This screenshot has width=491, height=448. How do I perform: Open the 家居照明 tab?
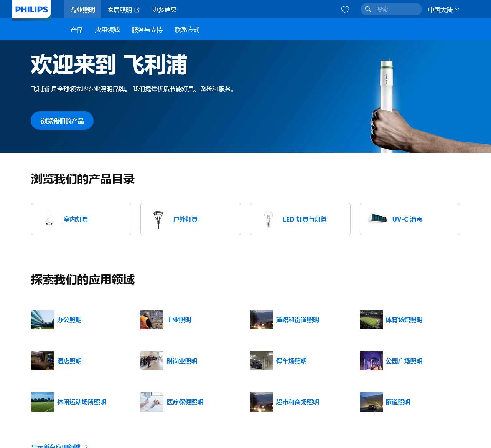coord(124,10)
